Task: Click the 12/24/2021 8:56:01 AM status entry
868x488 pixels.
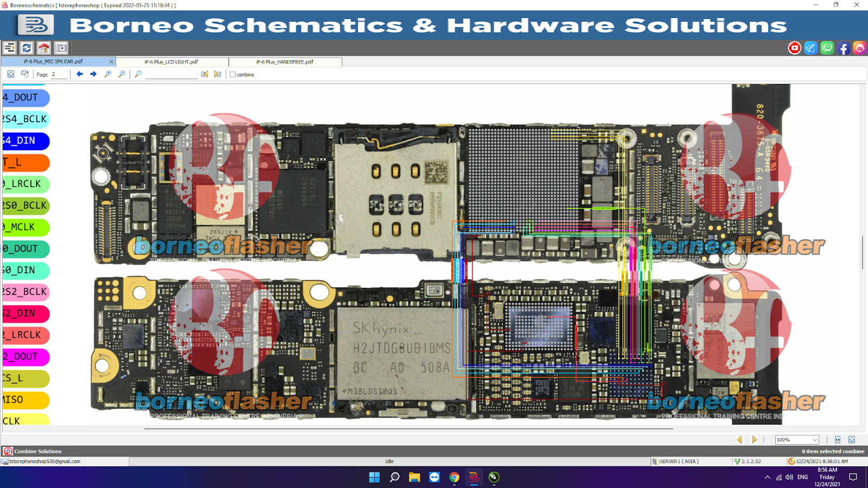Action: click(822, 461)
